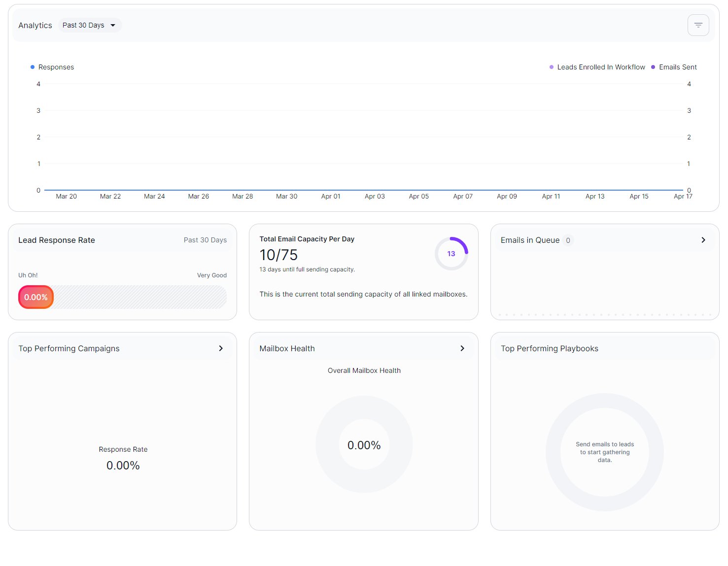Click the circular capacity progress ring
Screen dimensions: 728x566
451,254
